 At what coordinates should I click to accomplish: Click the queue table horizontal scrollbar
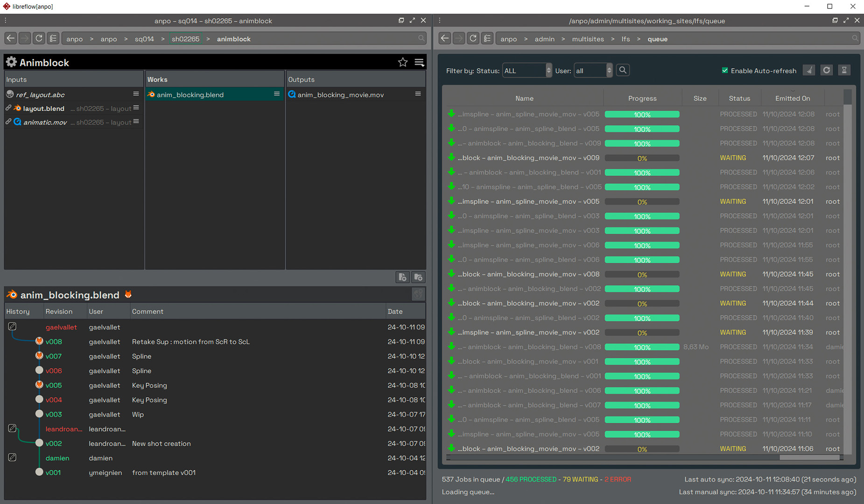[x=809, y=458]
